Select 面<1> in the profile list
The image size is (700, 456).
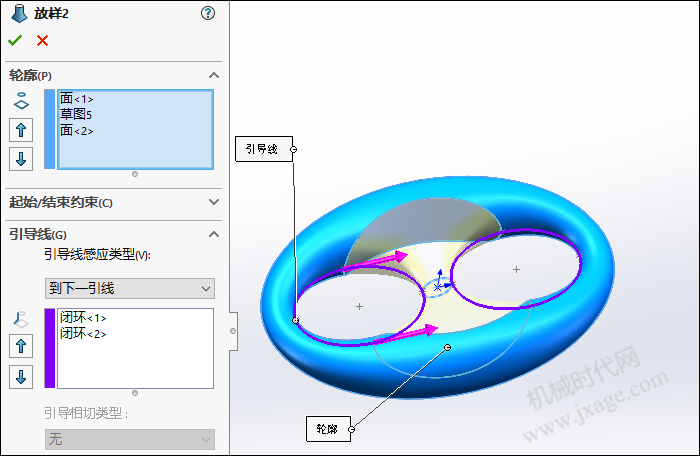pyautogui.click(x=76, y=98)
